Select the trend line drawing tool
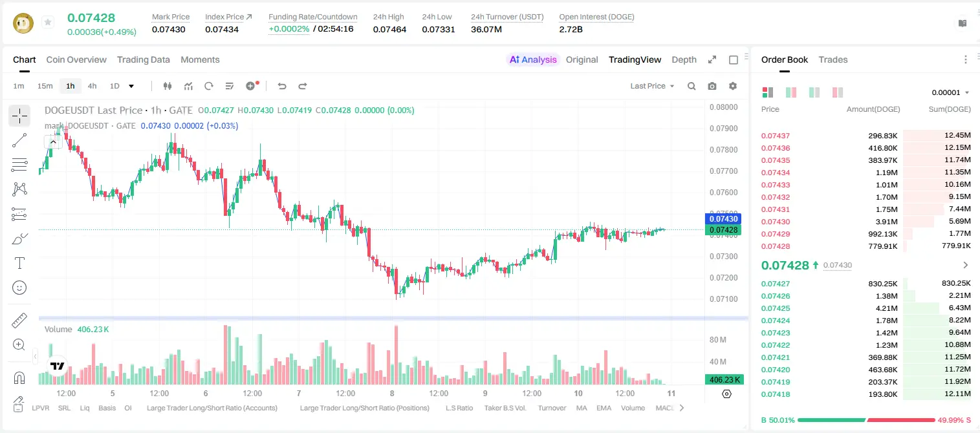980x433 pixels. click(x=19, y=140)
